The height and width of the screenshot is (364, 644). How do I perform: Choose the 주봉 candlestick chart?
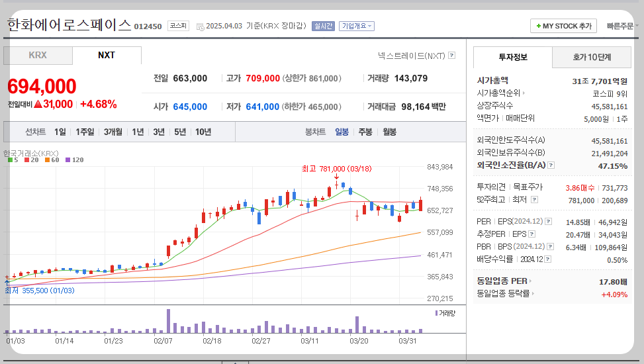365,132
